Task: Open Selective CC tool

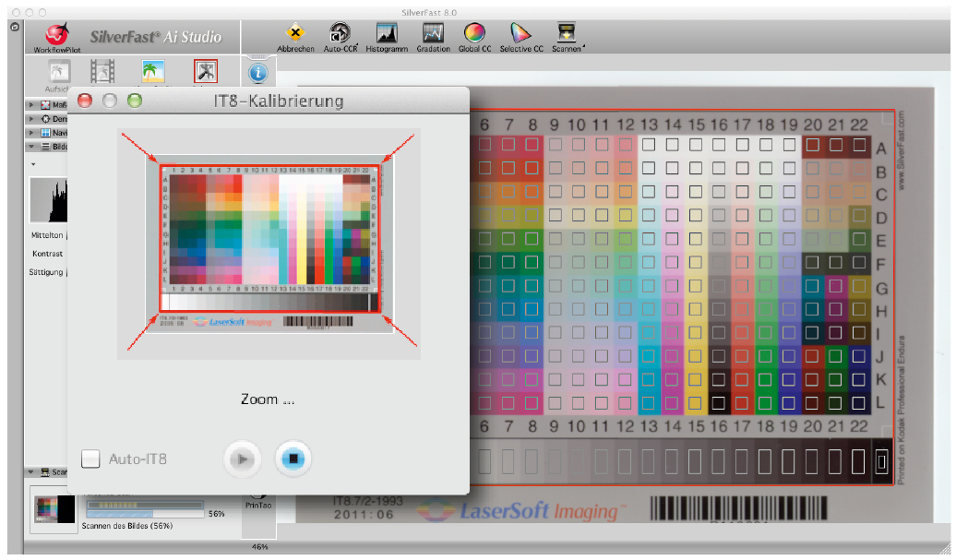Action: tap(521, 33)
